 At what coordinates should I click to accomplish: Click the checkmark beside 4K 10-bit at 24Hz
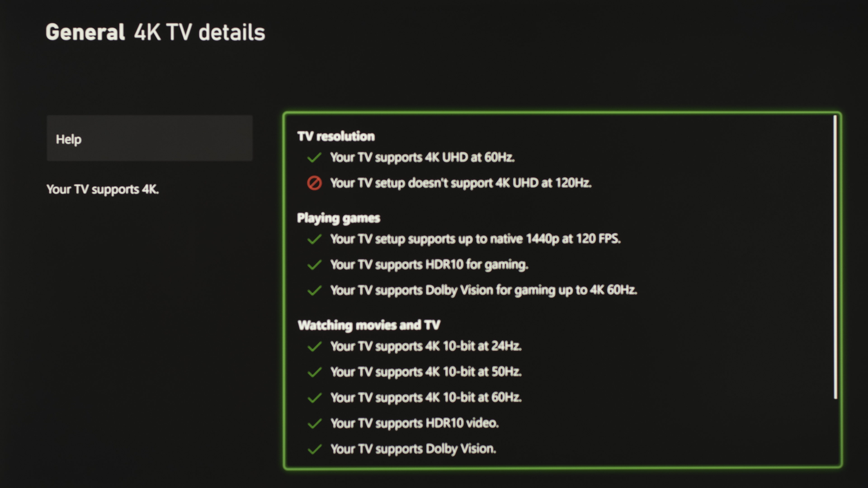point(314,346)
